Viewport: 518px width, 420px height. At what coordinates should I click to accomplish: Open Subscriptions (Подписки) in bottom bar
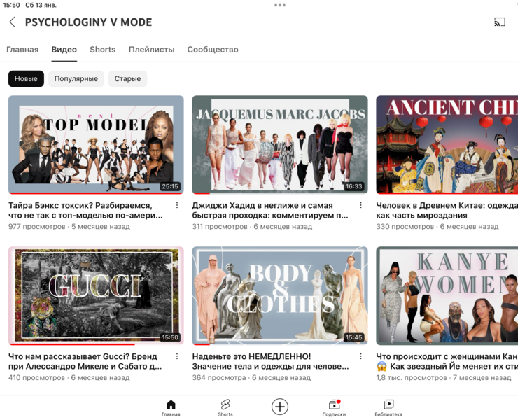334,407
